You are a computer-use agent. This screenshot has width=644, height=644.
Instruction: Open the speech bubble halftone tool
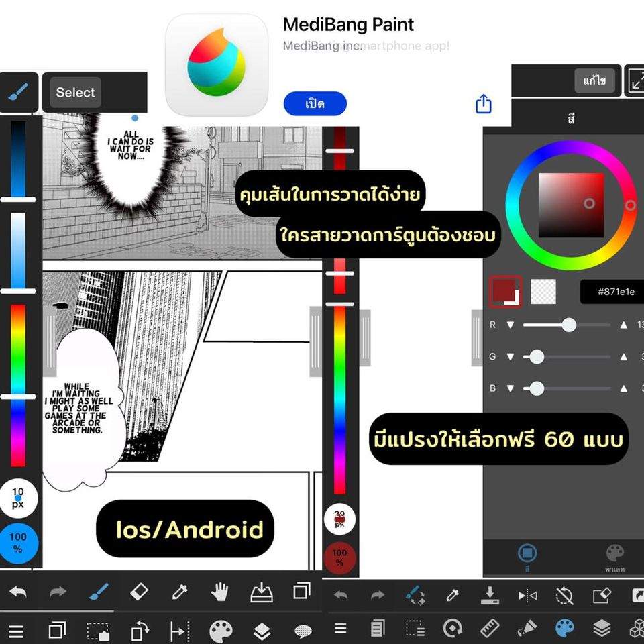point(303,631)
